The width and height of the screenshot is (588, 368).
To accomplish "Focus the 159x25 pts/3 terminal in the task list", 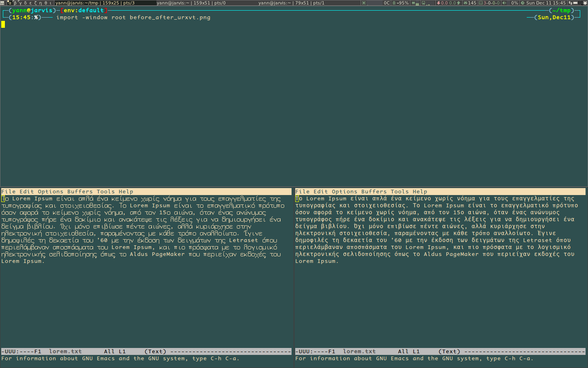I will [x=105, y=3].
